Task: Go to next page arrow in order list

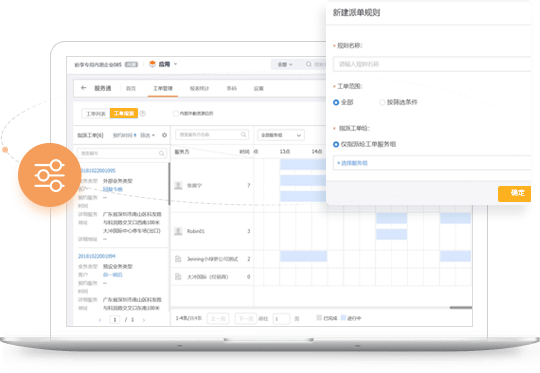Action: [x=144, y=320]
